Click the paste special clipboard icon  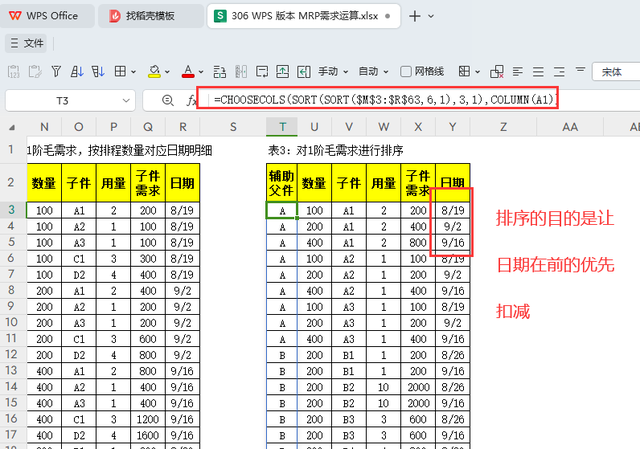tap(35, 72)
